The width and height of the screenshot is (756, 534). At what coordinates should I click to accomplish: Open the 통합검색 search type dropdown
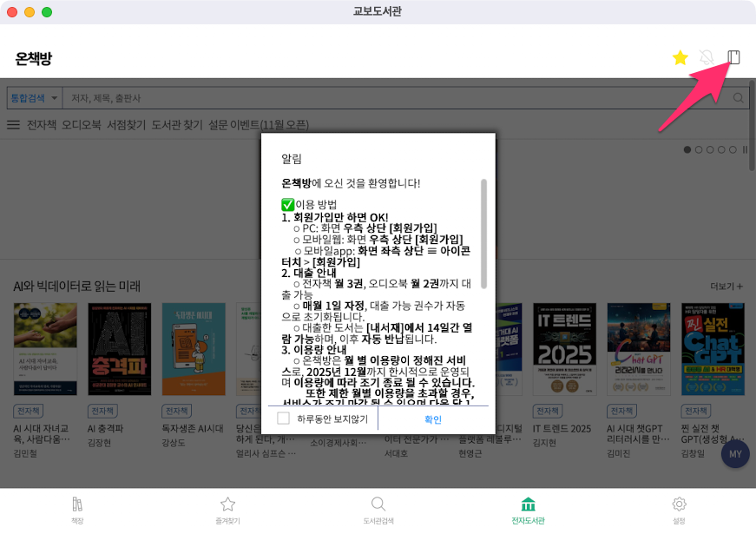34,98
